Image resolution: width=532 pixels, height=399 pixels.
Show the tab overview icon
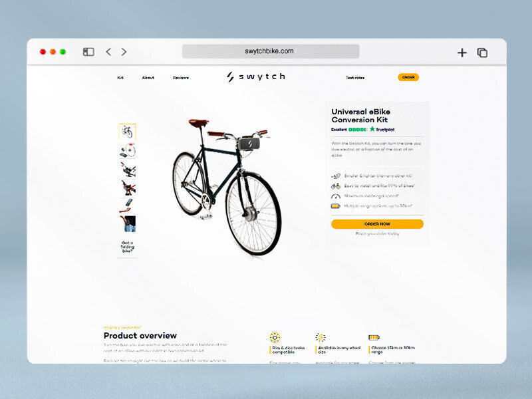click(482, 53)
